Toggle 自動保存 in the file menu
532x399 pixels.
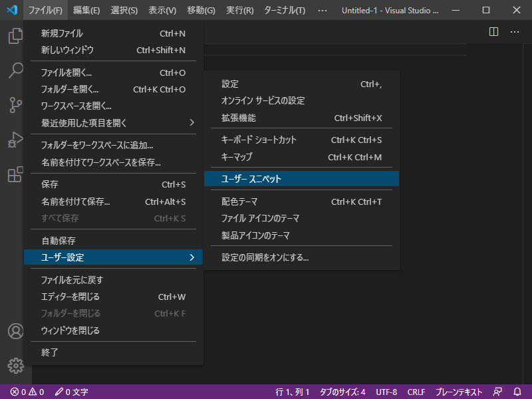coord(113,241)
